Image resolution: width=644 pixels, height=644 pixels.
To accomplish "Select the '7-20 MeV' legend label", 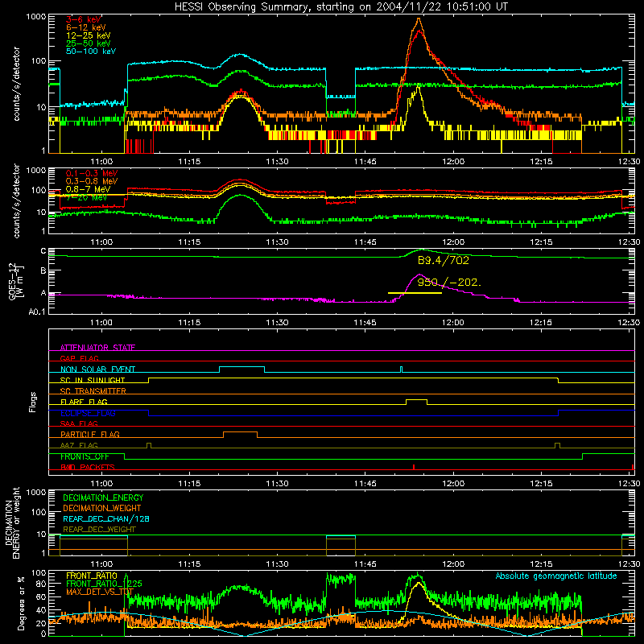I will click(86, 197).
